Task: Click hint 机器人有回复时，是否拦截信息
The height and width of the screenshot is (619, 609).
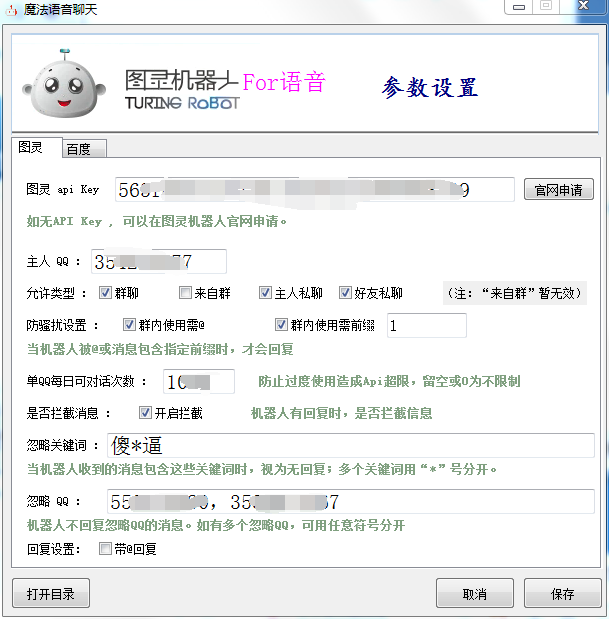Action: pos(342,413)
